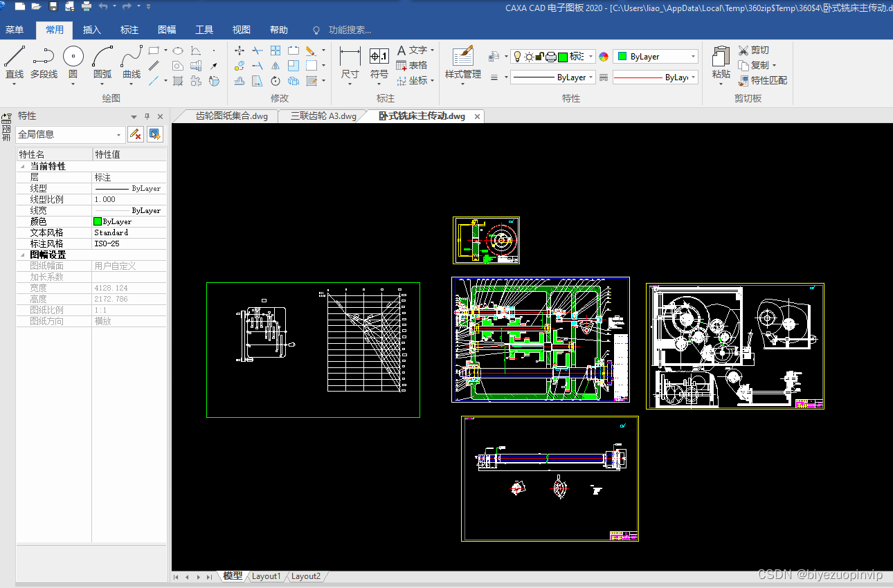Click the undo arrow icon
This screenshot has height=588, width=893.
103,6
